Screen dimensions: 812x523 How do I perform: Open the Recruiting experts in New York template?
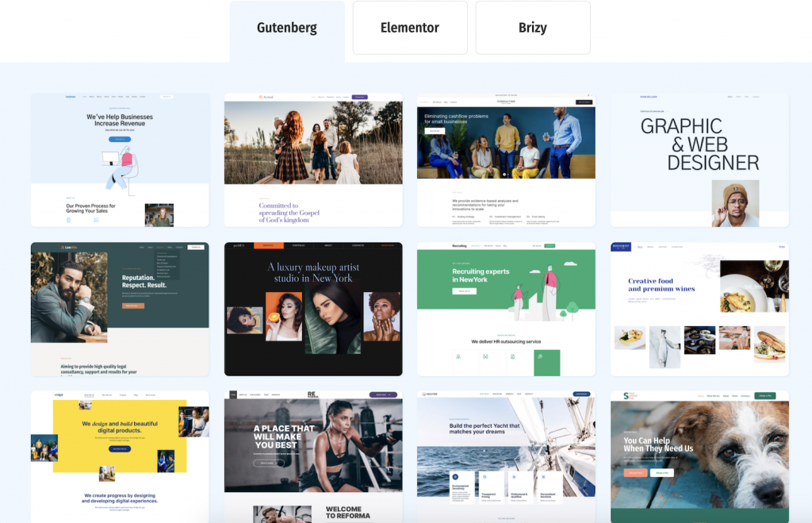point(506,309)
